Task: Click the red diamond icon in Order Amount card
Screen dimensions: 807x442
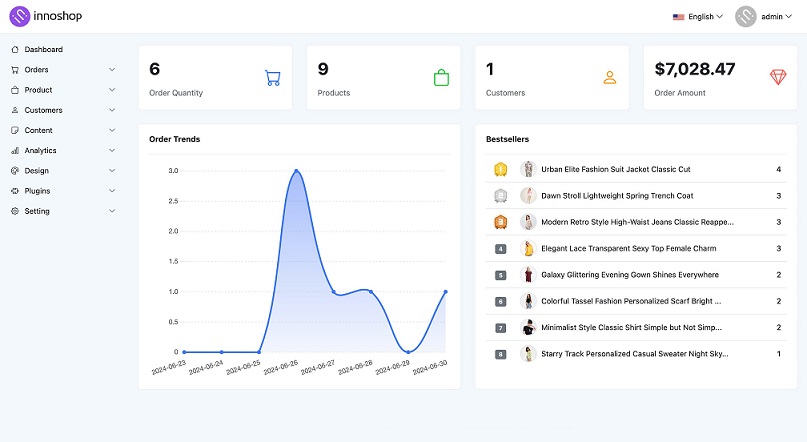Action: pyautogui.click(x=778, y=77)
